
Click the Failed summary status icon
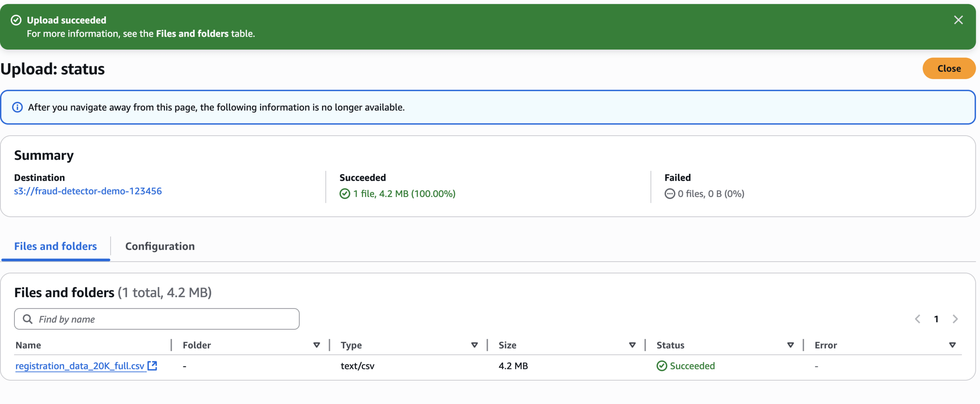tap(670, 194)
